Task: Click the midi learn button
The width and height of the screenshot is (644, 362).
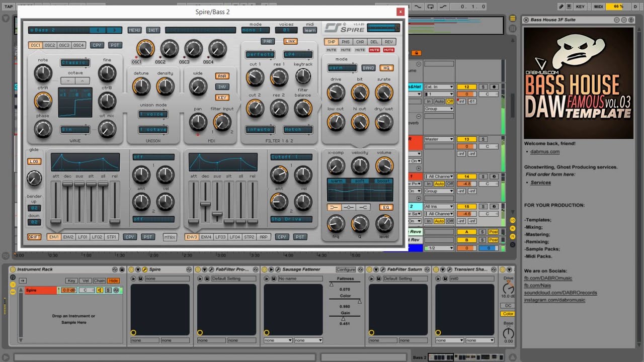Action: 310,30
